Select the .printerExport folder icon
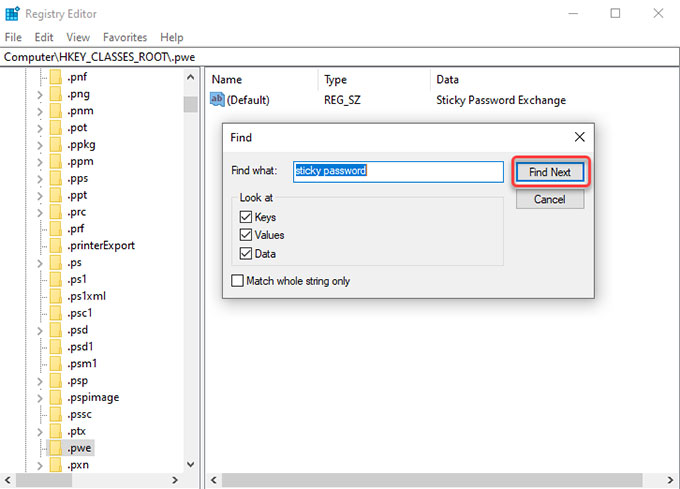Viewport: 680px width, 489px height. (56, 246)
